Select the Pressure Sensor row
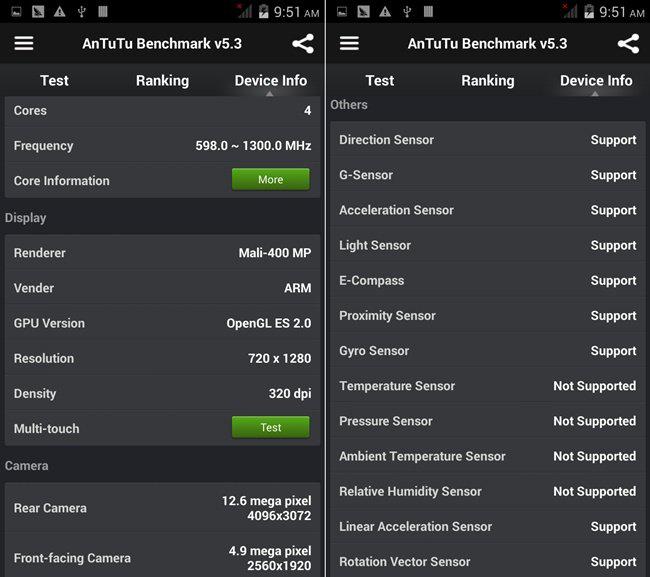Viewport: 650px width, 577px height. coord(488,421)
